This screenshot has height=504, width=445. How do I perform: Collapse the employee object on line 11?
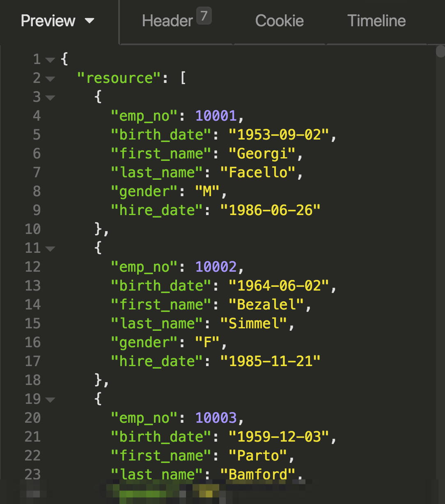tap(50, 248)
